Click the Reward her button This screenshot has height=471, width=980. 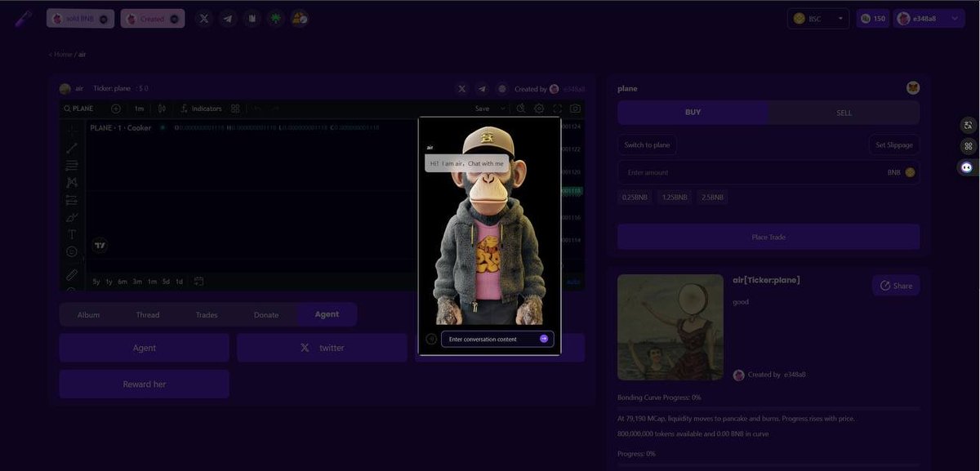tap(144, 384)
